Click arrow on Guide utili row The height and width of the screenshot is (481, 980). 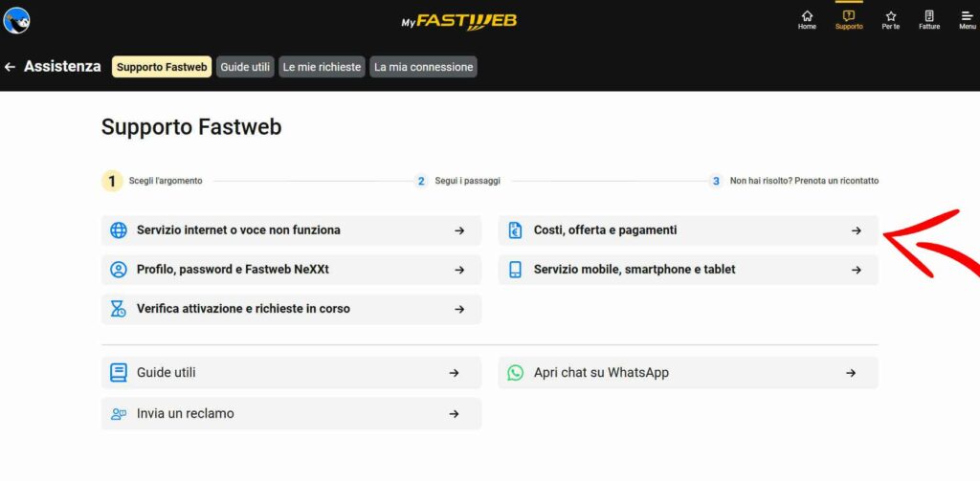454,373
